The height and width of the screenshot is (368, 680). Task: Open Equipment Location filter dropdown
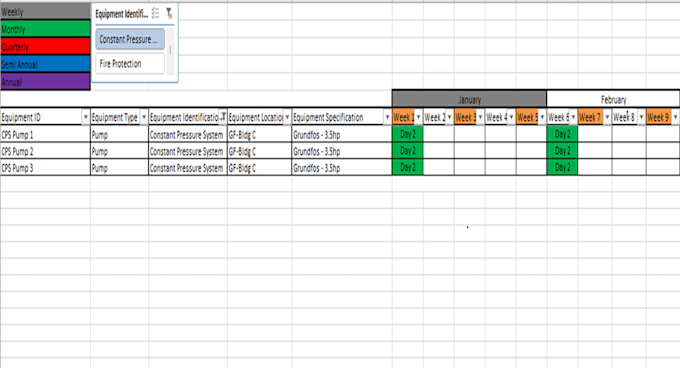[287, 117]
